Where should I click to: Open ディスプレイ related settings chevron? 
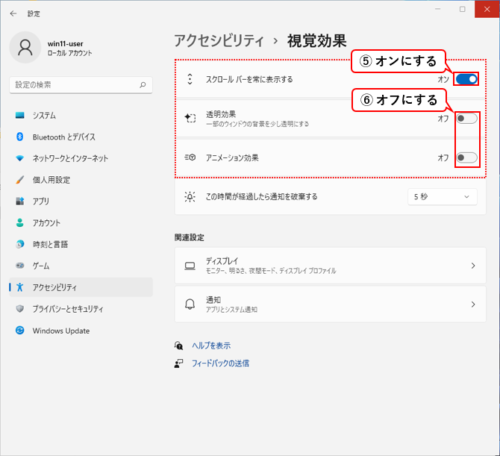[473, 266]
